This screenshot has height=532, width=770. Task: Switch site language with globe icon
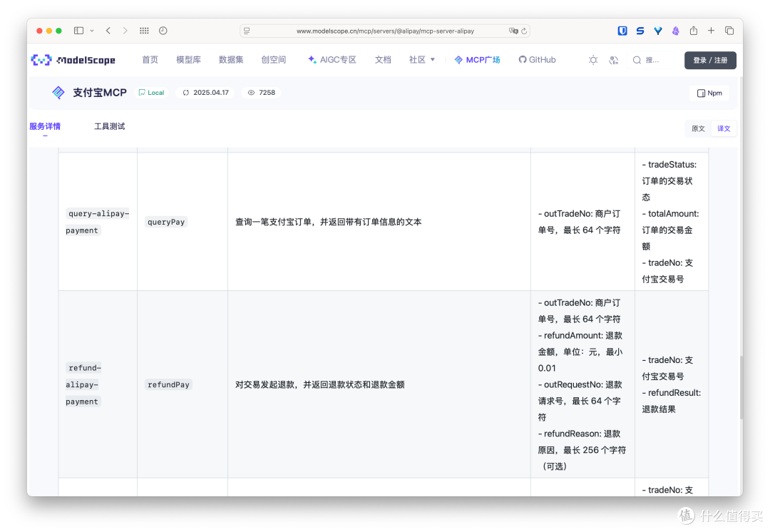pyautogui.click(x=613, y=60)
